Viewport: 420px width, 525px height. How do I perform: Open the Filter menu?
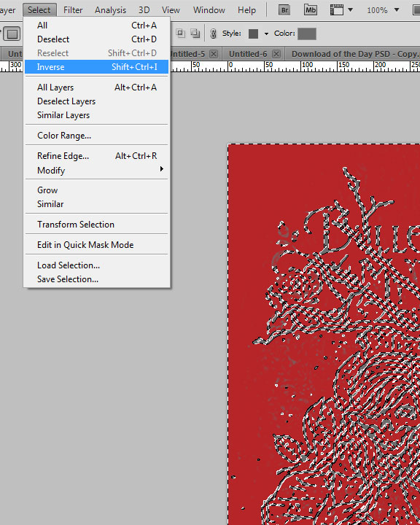pyautogui.click(x=73, y=10)
